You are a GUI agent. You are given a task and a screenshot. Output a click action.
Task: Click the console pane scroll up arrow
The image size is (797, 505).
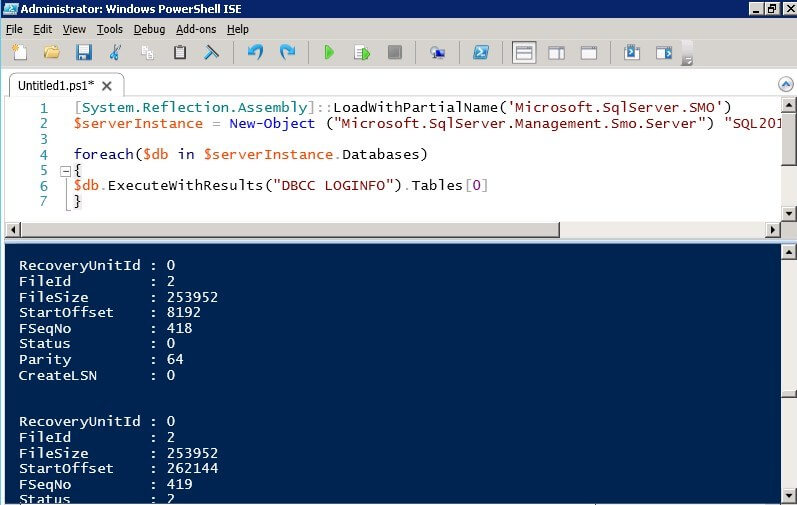click(788, 251)
